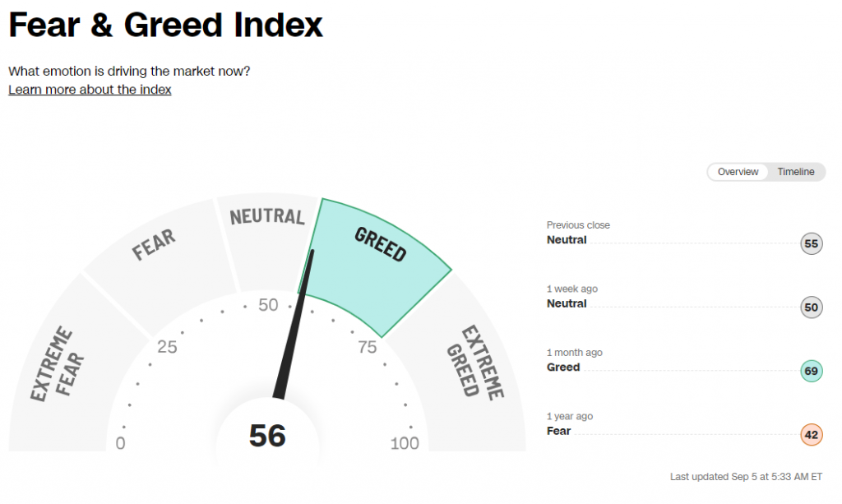Image resolution: width=842 pixels, height=504 pixels.
Task: Click the '1 year ago' Fear label
Action: [558, 431]
